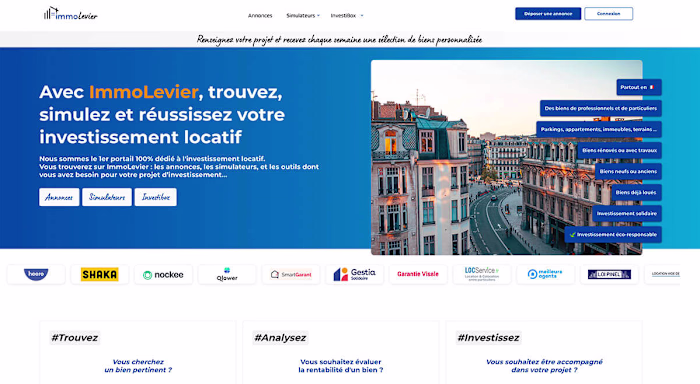
Task: Click the Investibox hero button
Action: click(x=155, y=197)
